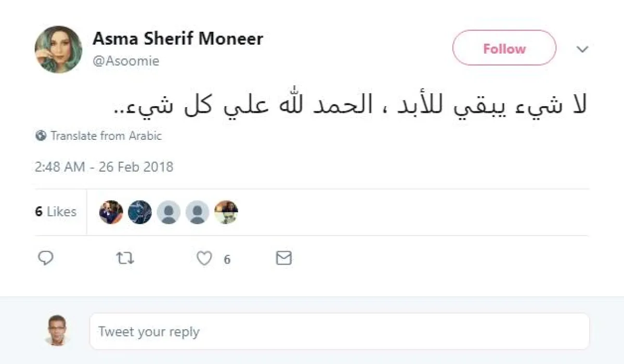Translate the tweet from Arabic
This screenshot has height=364, width=624.
click(x=106, y=136)
